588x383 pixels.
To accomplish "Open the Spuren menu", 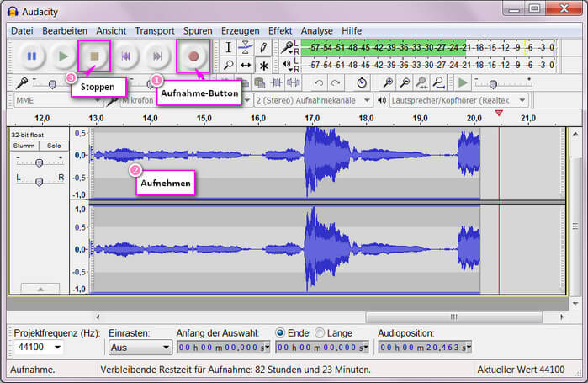I will coord(198,31).
